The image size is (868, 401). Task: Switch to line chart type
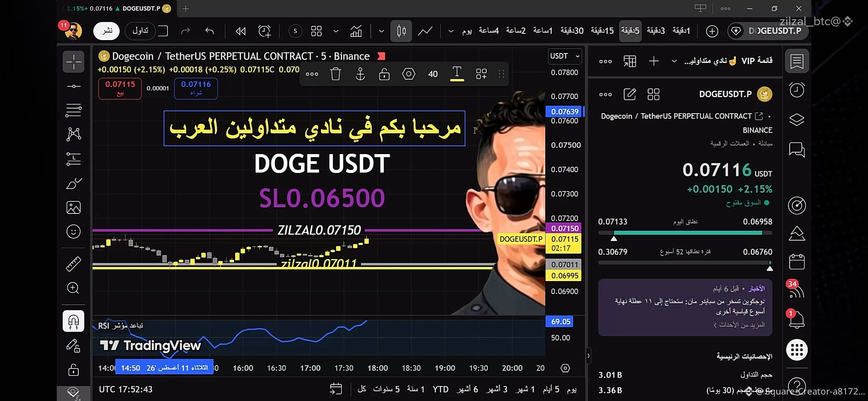click(425, 31)
